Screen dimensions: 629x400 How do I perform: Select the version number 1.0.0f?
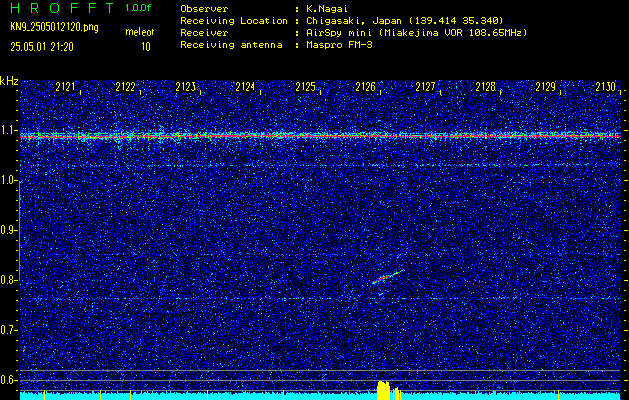(x=138, y=8)
